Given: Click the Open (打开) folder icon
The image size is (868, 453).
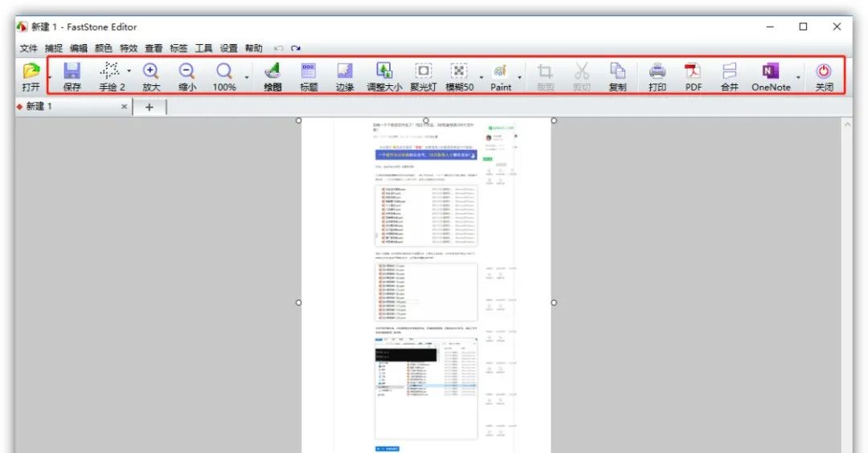Looking at the screenshot, I should (31, 71).
